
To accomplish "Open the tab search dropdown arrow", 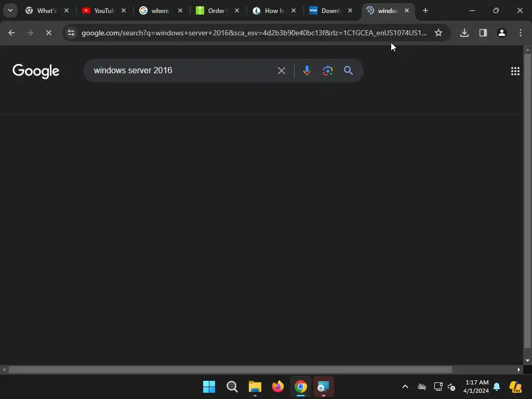I will point(10,10).
